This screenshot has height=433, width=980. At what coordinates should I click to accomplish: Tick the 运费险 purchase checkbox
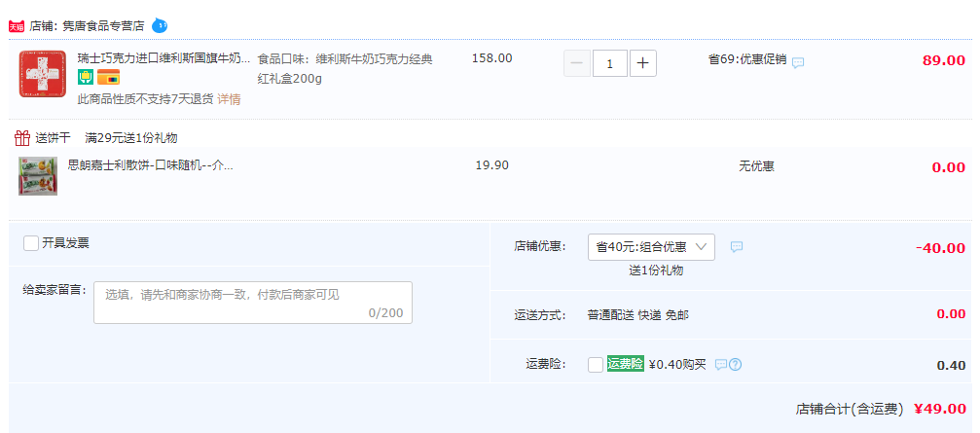coord(596,364)
